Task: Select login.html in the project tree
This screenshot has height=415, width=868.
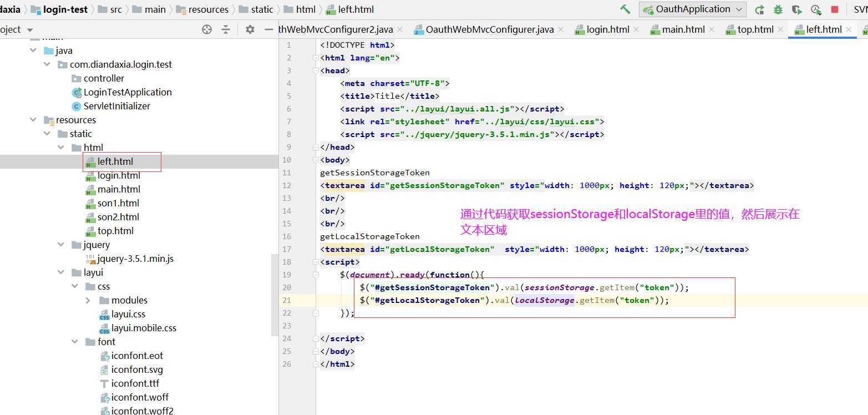Action: click(x=119, y=175)
